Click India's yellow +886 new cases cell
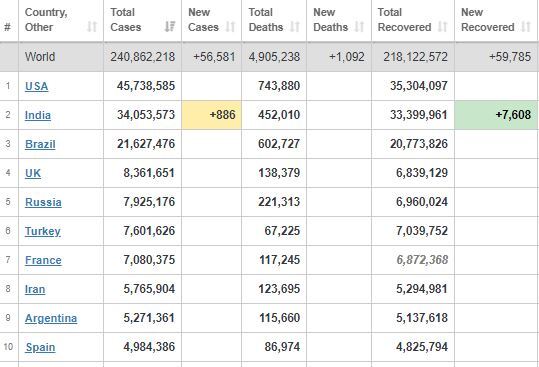 click(211, 115)
